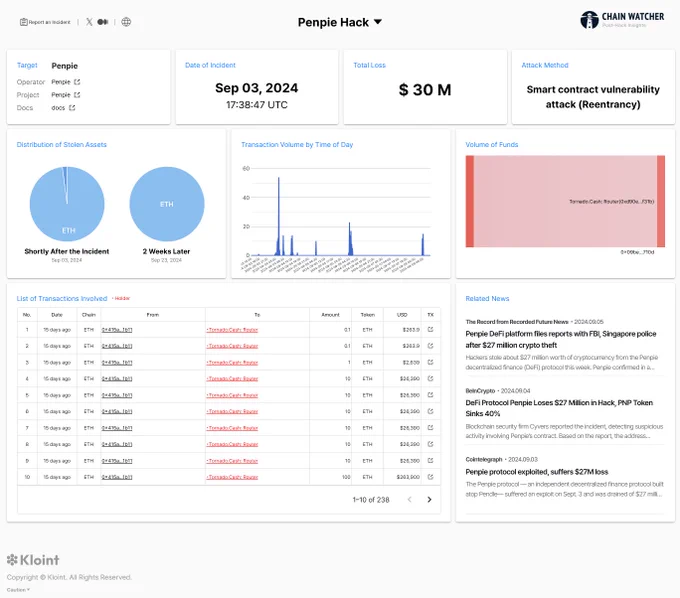Click the To column header
The width and height of the screenshot is (680, 598).
(x=257, y=315)
